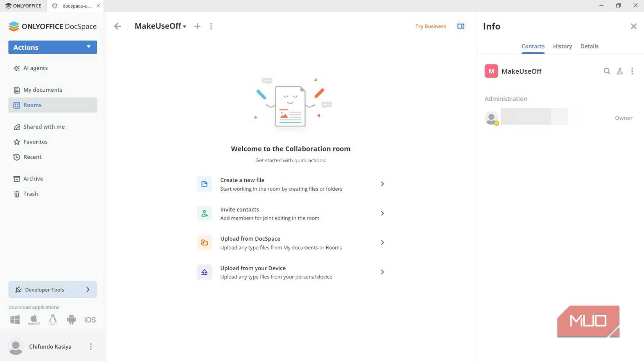Switch to the History tab
The image size is (644, 362).
[x=562, y=46]
